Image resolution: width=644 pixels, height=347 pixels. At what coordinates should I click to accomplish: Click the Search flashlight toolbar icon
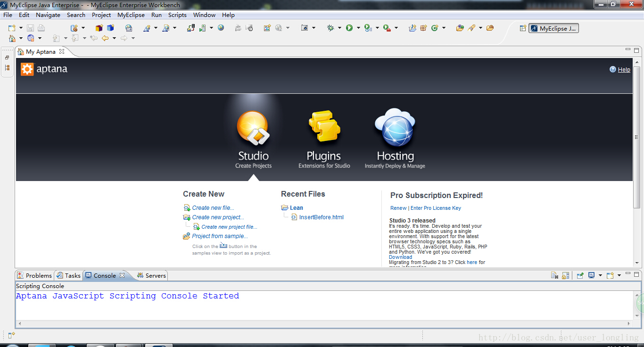point(471,28)
